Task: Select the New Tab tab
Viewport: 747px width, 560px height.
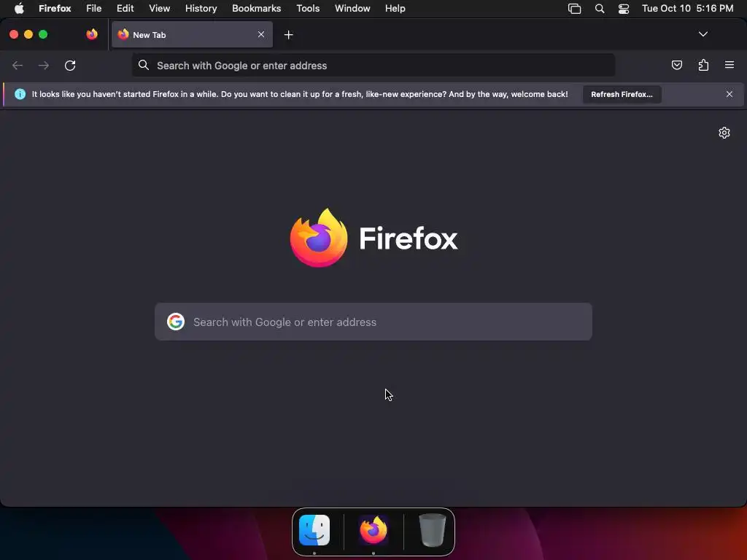Action: click(x=192, y=35)
